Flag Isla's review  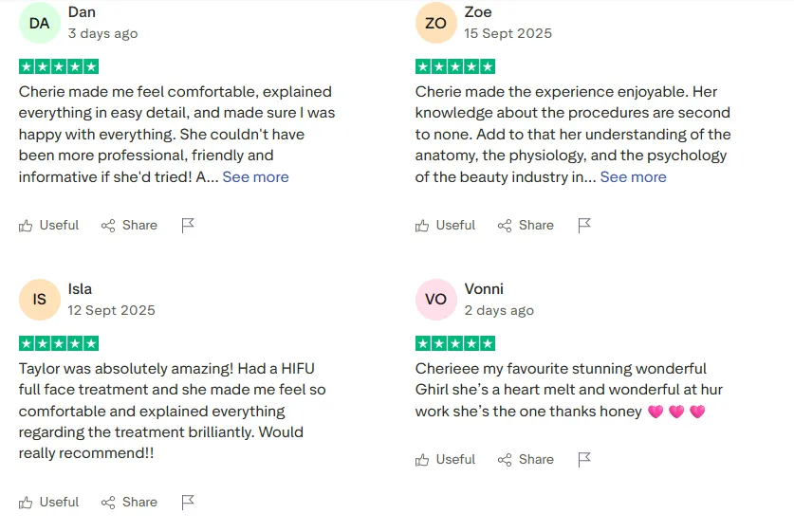(x=188, y=503)
